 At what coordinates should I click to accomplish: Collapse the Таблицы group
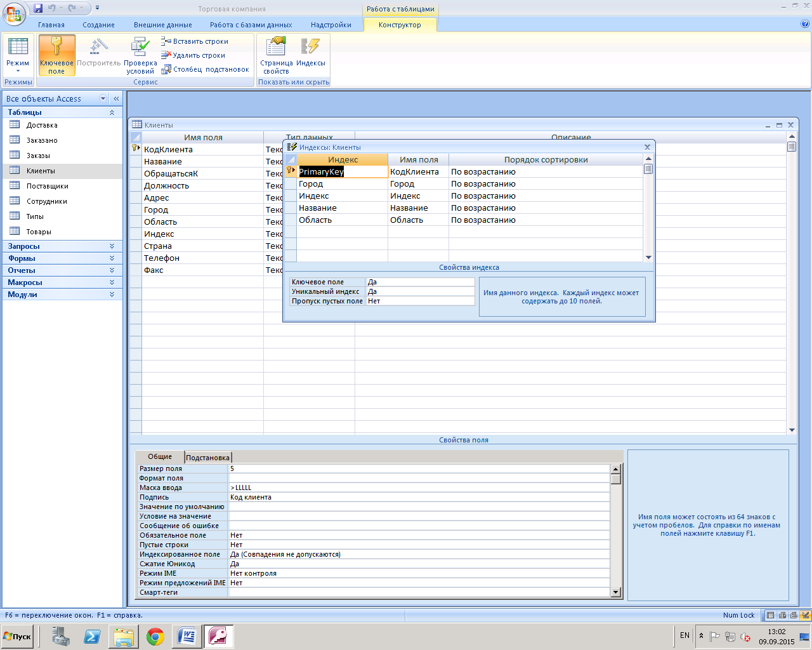click(x=112, y=112)
